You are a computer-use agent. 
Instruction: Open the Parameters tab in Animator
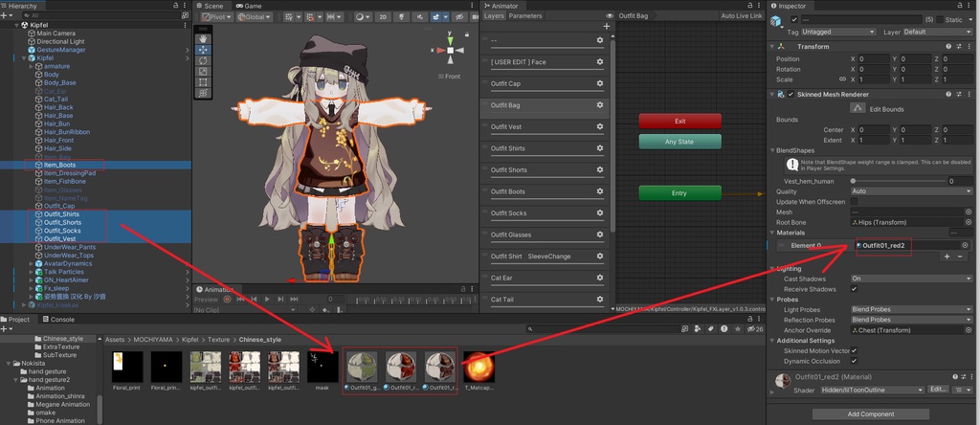coord(525,15)
